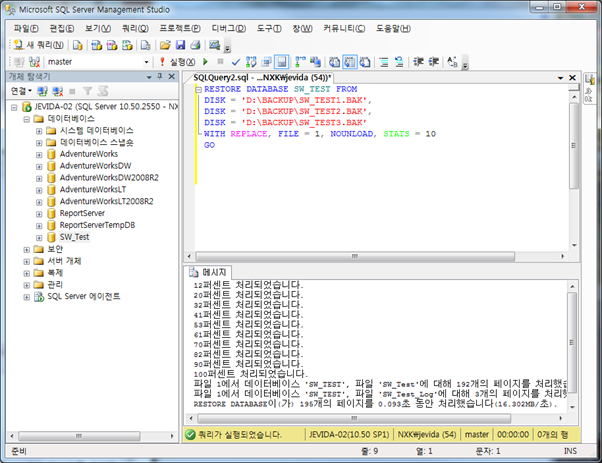
Task: Click query editor horizontal scrollbar
Action: click(355, 256)
